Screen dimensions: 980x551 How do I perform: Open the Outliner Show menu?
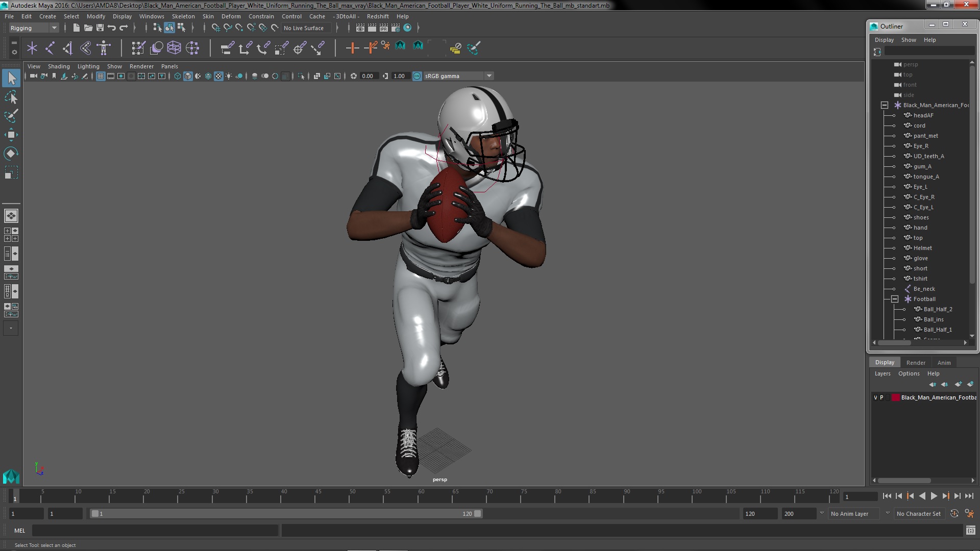909,40
